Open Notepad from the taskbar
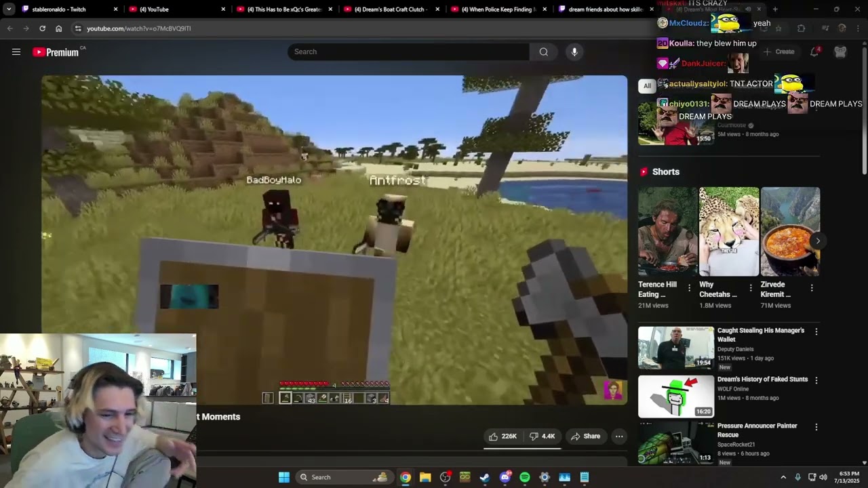 click(585, 477)
